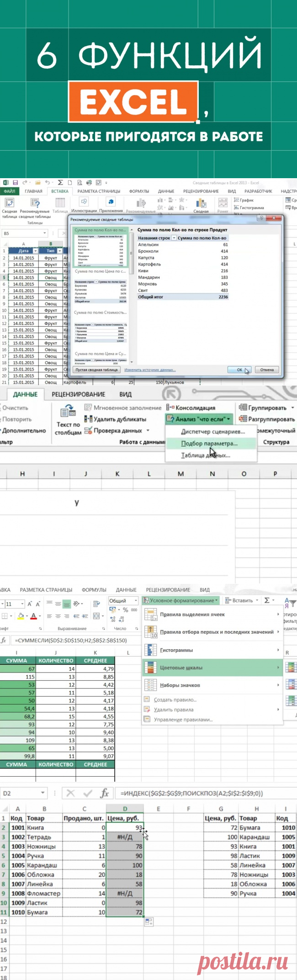The width and height of the screenshot is (297, 980).
Task: Open Правила выделения ячеек submenu
Action: 212,615
